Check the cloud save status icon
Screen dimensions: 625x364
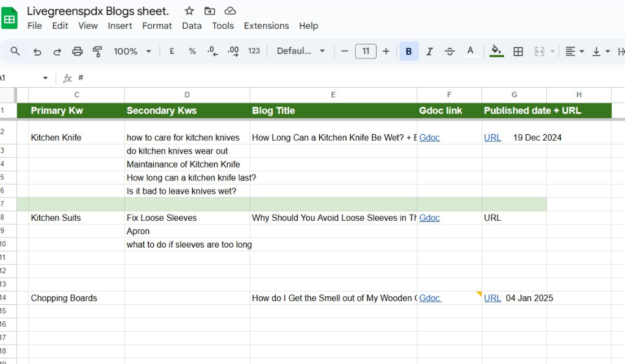pos(230,11)
